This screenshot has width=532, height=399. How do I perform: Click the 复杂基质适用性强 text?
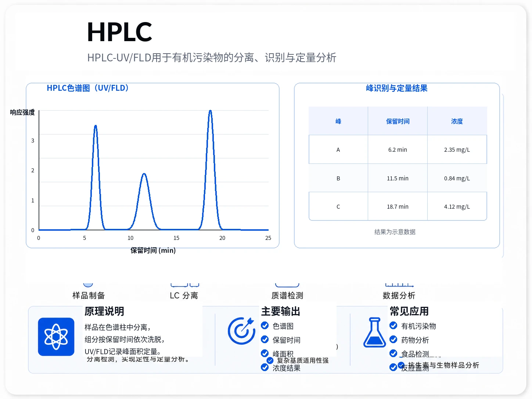point(303,360)
